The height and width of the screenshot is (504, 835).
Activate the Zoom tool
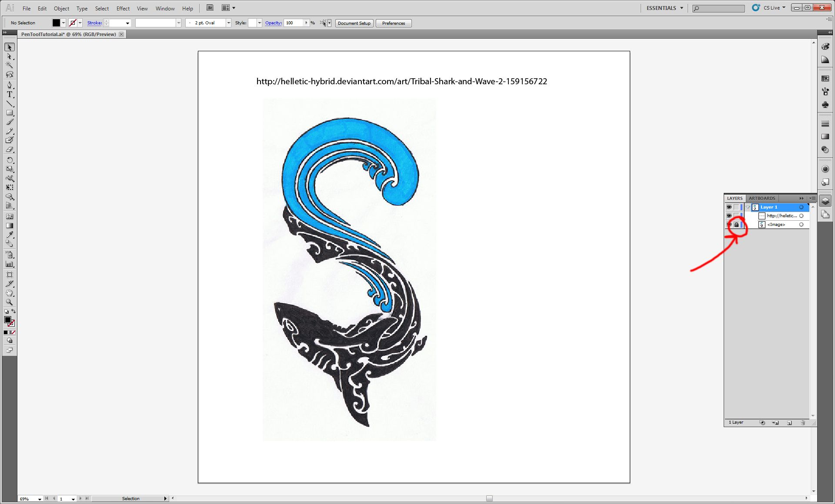(10, 302)
